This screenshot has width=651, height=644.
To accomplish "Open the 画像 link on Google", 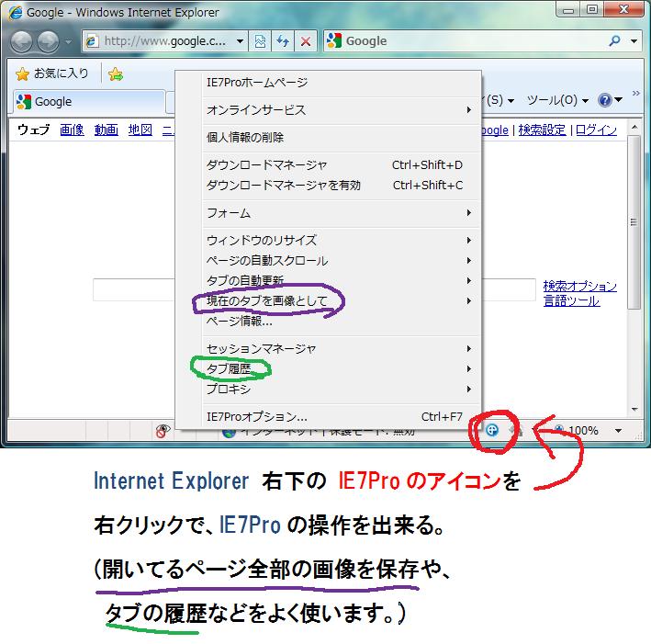I will 72,130.
